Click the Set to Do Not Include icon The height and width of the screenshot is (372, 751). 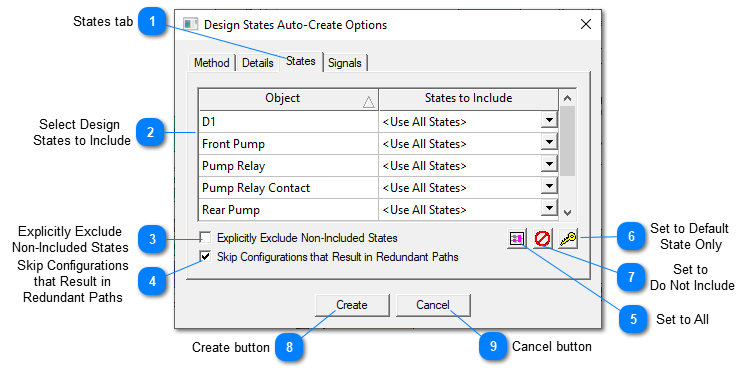pyautogui.click(x=542, y=238)
